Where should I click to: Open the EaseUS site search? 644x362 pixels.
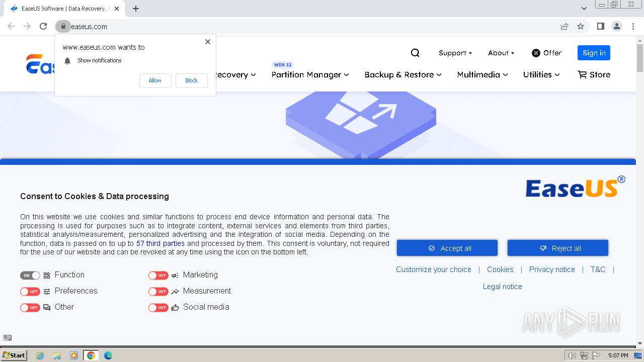(x=415, y=53)
